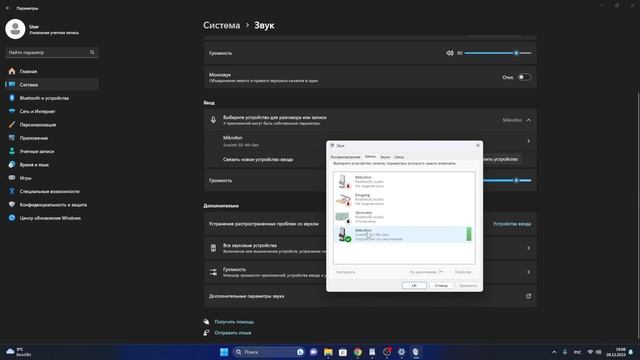
Task: Click the magnifier icon in settings search
Action: [92, 52]
